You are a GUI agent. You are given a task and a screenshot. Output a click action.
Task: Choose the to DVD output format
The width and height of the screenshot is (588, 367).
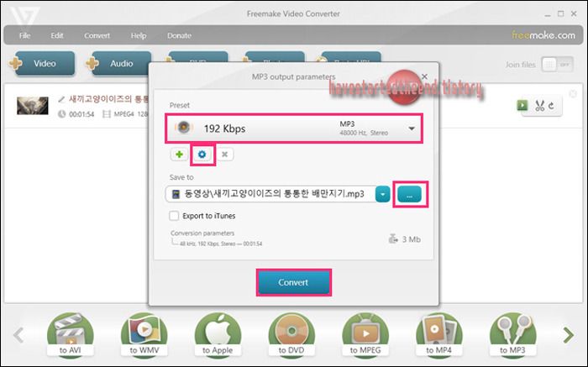(291, 334)
